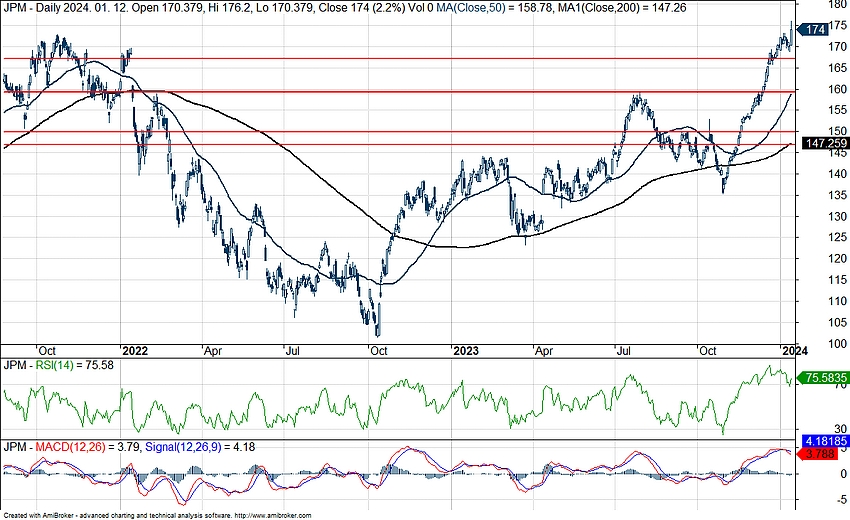This screenshot has width=850, height=520.
Task: Click the 2023 year axis label
Action: (466, 351)
